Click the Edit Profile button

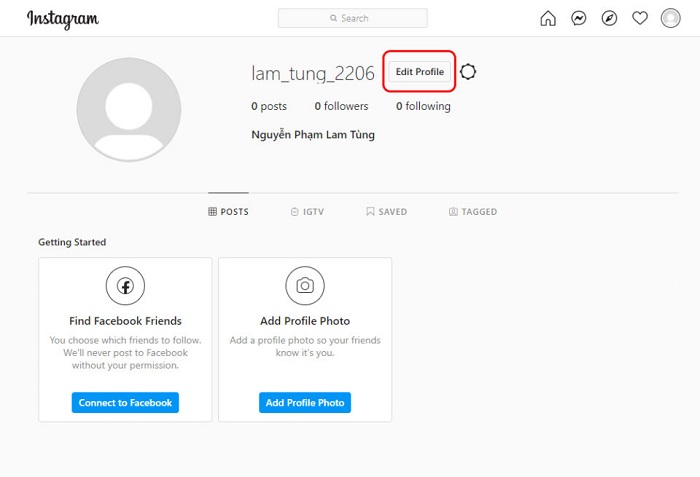[x=420, y=72]
